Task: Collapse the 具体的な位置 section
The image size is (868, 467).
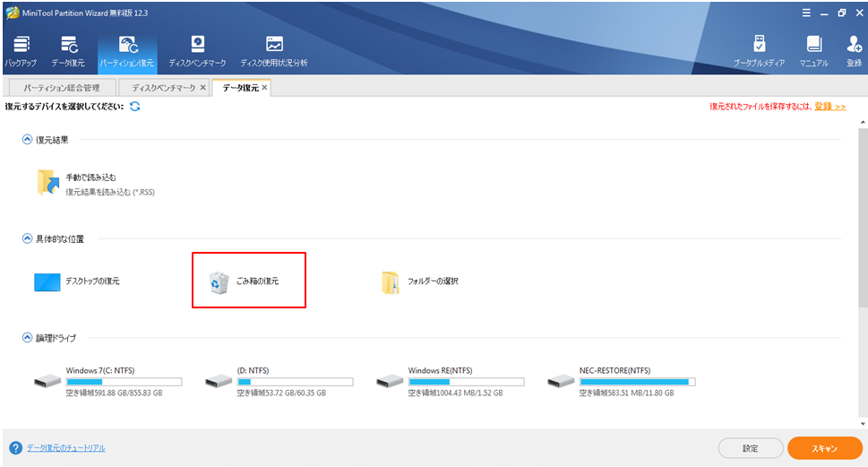Action: point(27,238)
